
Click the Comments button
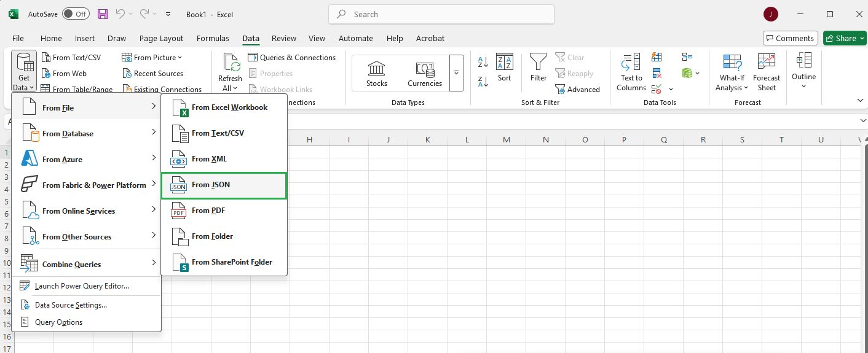pyautogui.click(x=791, y=38)
